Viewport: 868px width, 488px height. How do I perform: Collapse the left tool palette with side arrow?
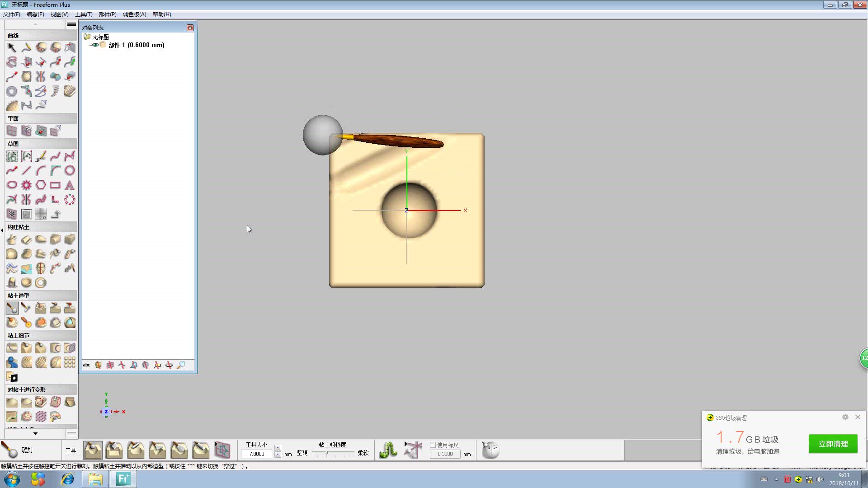[2, 230]
